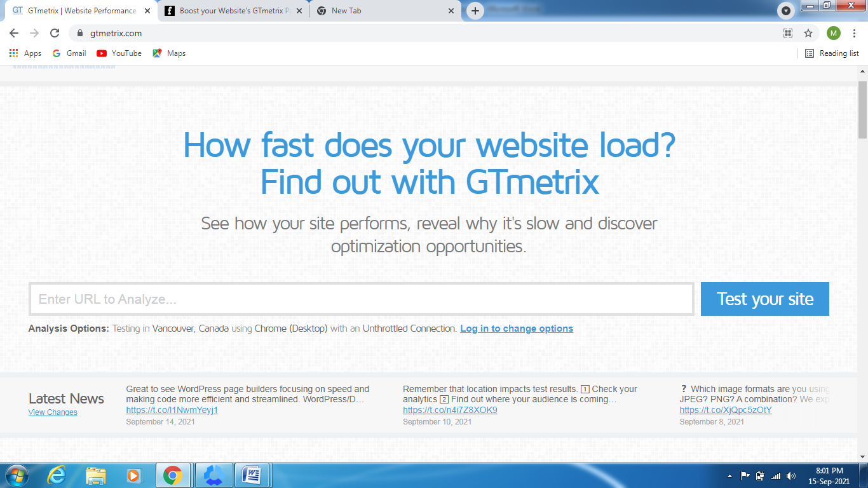Open the t.co/XjQpc5zOtY news link
The image size is (868, 488).
click(726, 410)
